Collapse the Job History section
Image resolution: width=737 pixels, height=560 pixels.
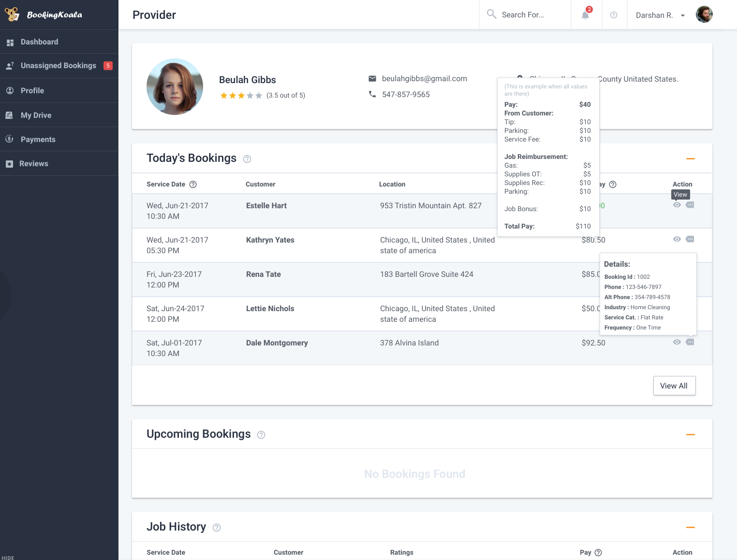point(690,527)
